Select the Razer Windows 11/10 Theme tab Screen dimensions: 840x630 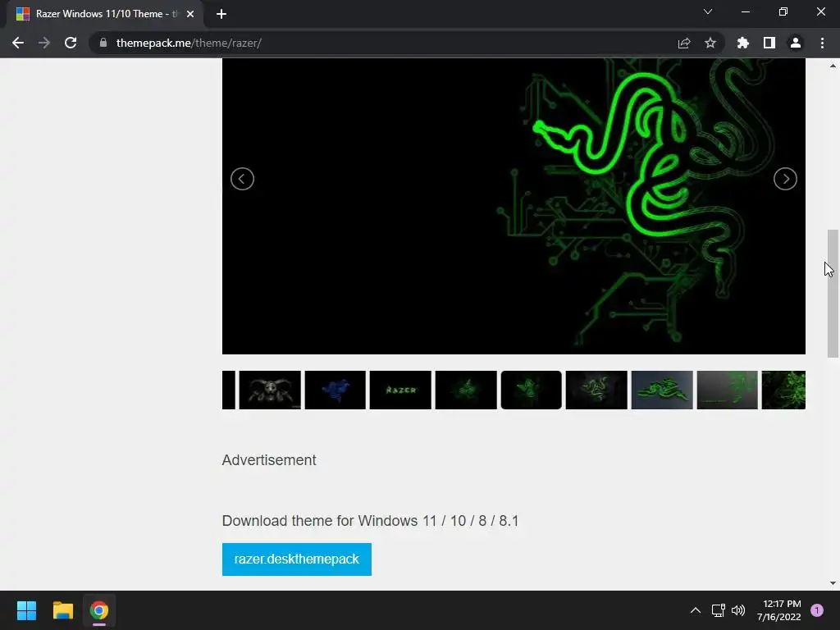[104, 14]
